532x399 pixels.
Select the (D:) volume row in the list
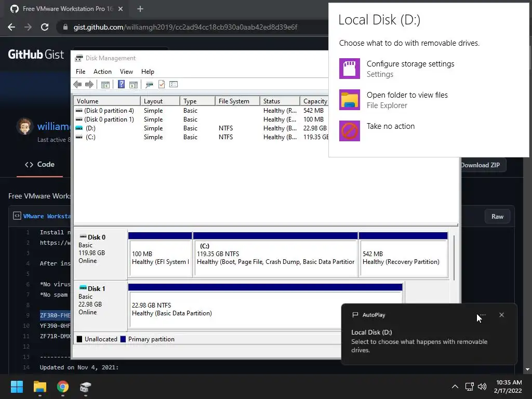click(x=201, y=128)
